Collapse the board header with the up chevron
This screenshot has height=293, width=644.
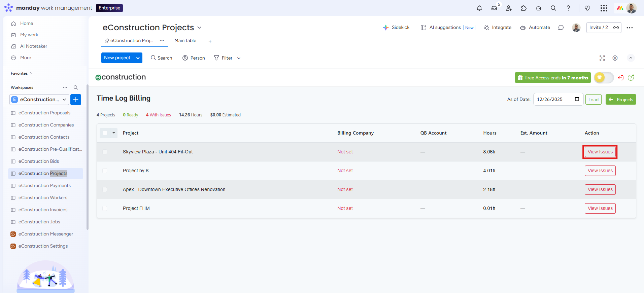[631, 58]
